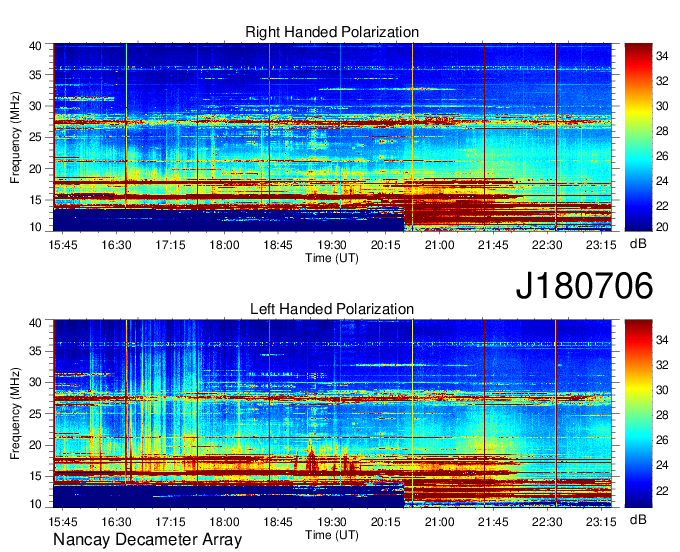680x552 pixels.
Task: Click the 22 dB tick on Left Handed colorbar
Action: 662,490
